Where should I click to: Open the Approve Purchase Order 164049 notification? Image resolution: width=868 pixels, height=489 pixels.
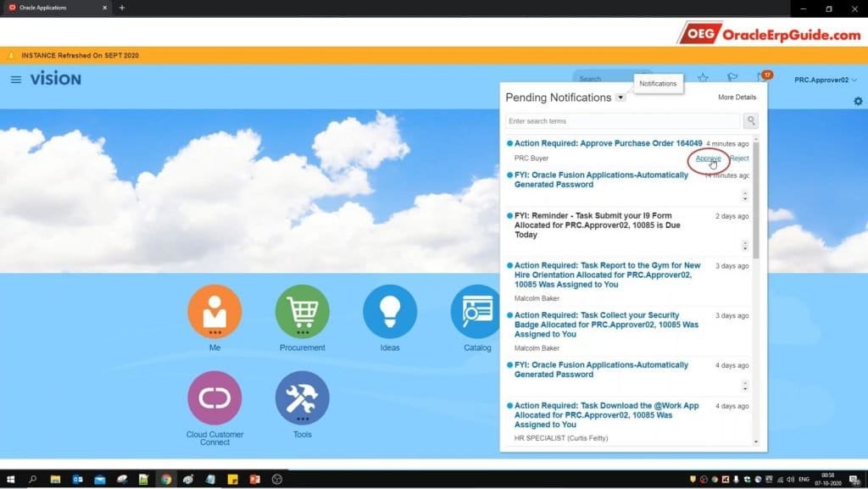coord(608,143)
